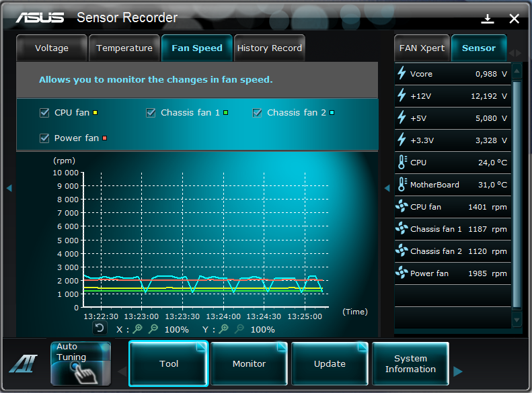Click the green Chassis fan 1 color swatch
This screenshot has height=393, width=532.
click(x=225, y=112)
